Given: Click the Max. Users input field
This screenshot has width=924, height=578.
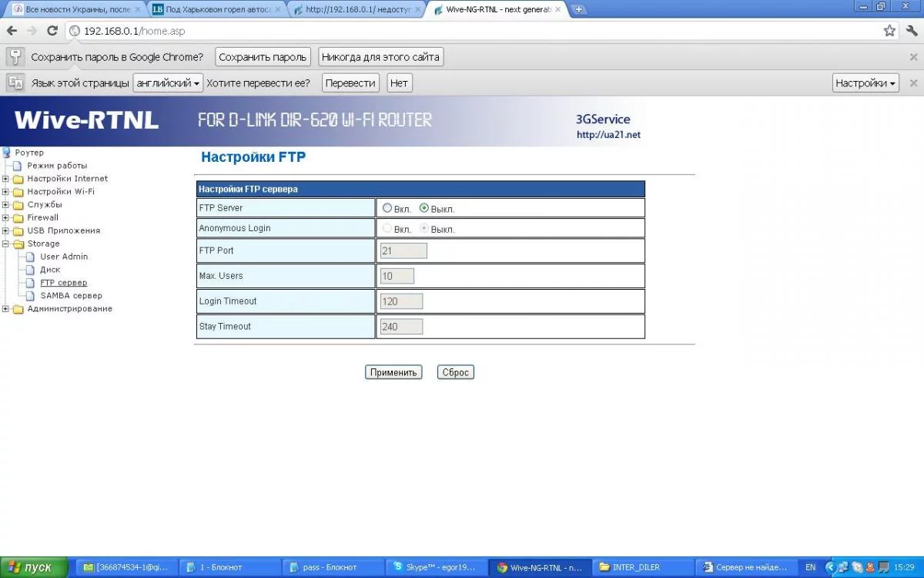Looking at the screenshot, I should [x=397, y=276].
